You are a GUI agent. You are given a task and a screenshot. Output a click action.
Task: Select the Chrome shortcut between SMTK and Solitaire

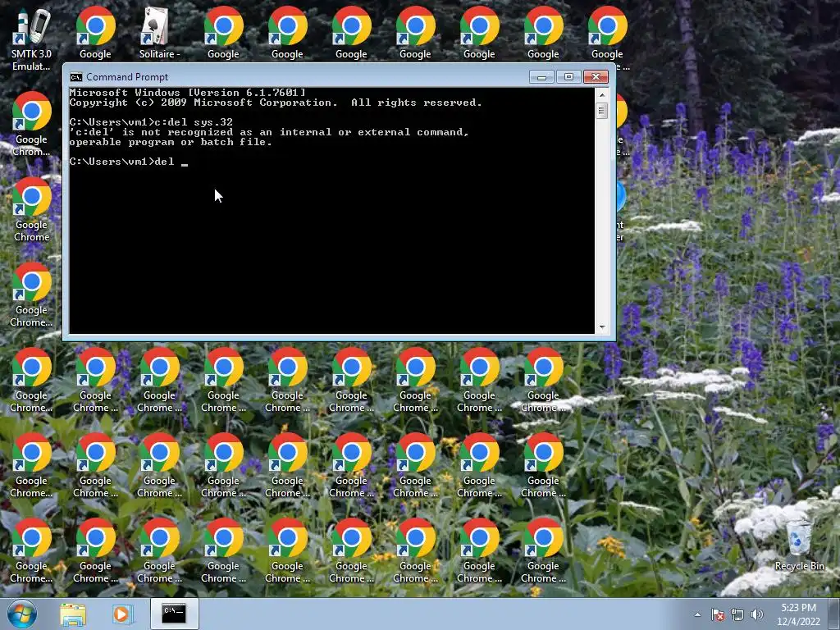click(x=95, y=33)
